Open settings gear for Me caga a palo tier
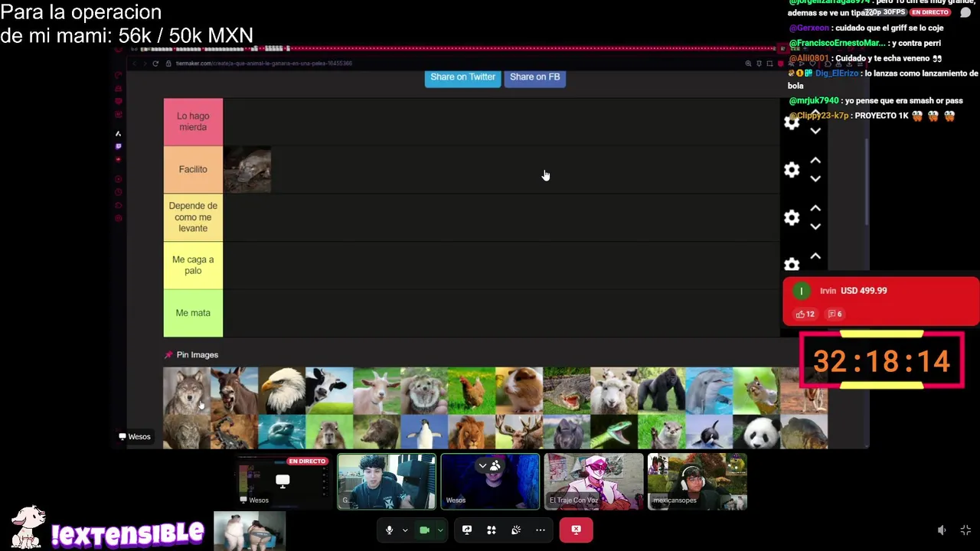Screen dimensions: 980x551 [x=792, y=264]
